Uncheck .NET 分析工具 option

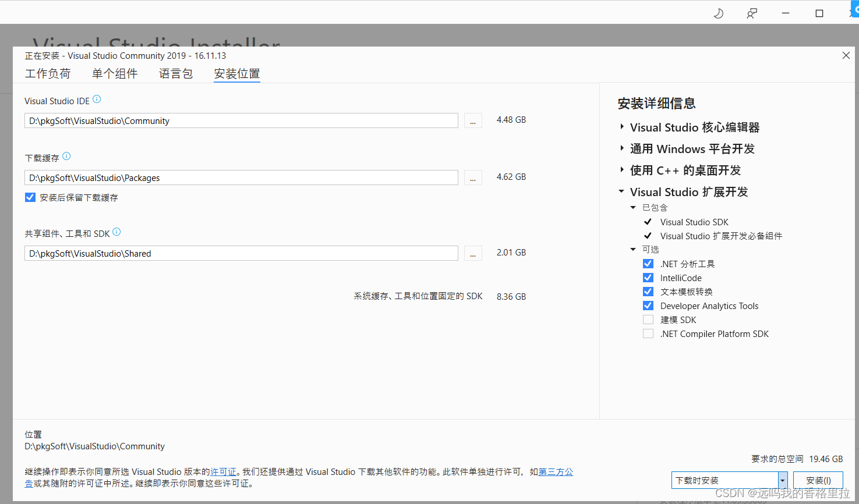point(648,264)
